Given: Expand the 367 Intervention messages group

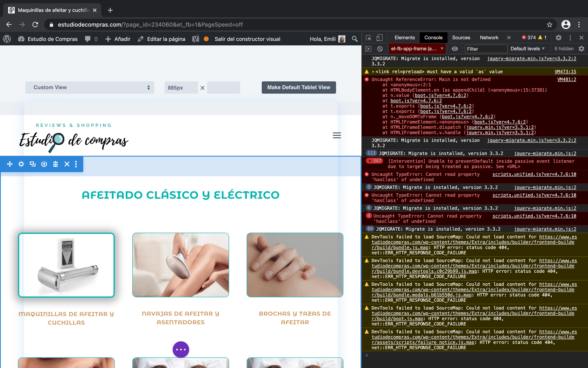Looking at the screenshot, I should (375, 161).
